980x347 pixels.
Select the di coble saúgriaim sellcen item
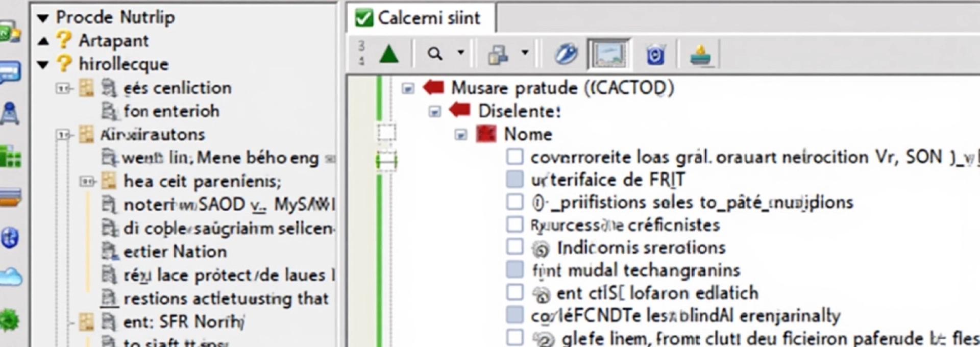(x=229, y=228)
